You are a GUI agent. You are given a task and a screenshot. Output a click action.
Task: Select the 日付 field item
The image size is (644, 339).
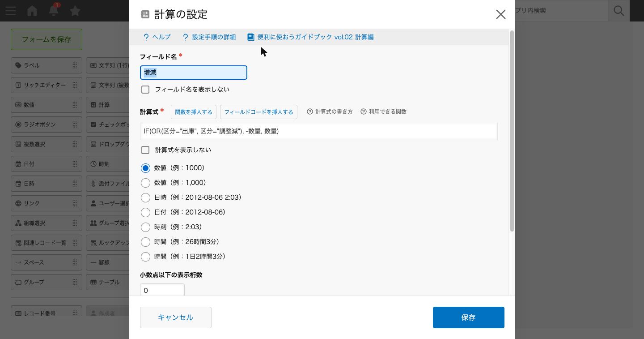(47, 164)
